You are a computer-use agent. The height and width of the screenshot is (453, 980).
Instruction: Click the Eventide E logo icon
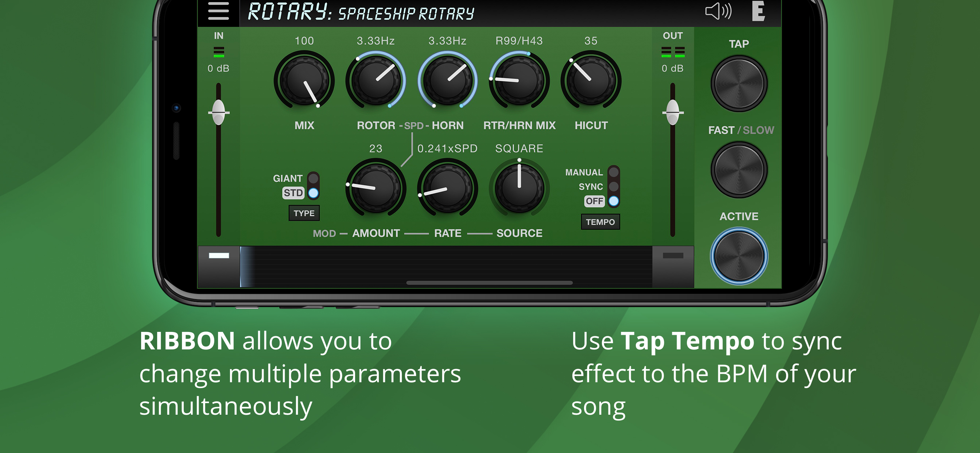point(758,11)
